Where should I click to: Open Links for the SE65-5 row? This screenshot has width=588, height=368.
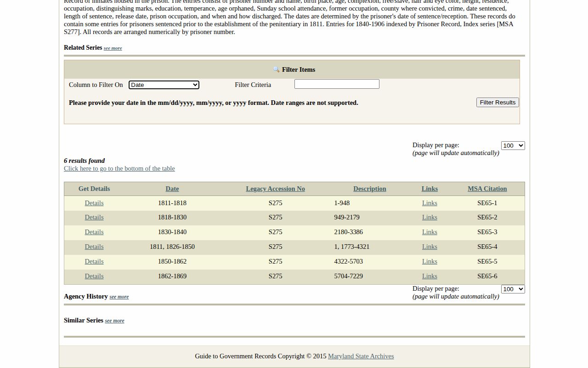pos(430,261)
